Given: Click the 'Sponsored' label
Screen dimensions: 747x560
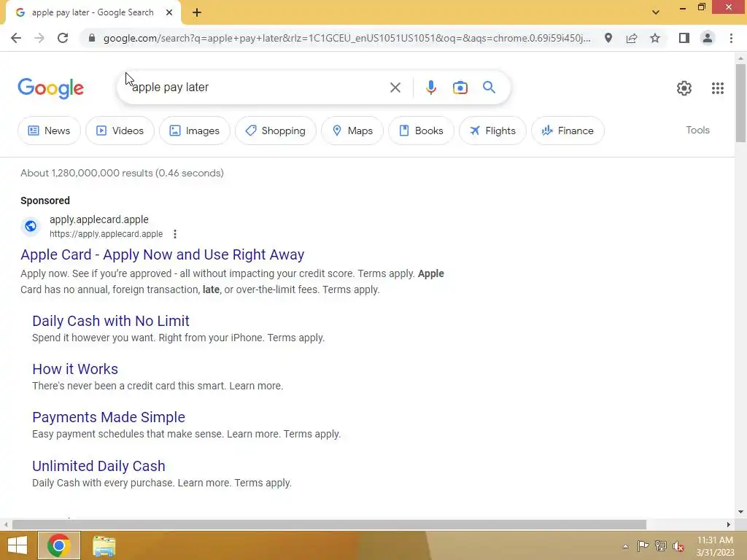Looking at the screenshot, I should pyautogui.click(x=45, y=201).
